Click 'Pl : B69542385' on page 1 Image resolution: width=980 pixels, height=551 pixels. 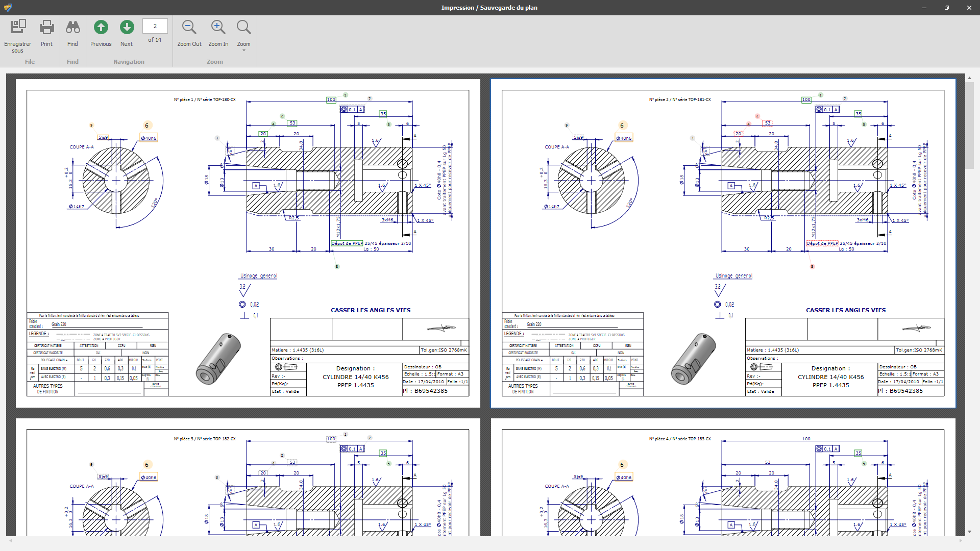[x=425, y=391]
